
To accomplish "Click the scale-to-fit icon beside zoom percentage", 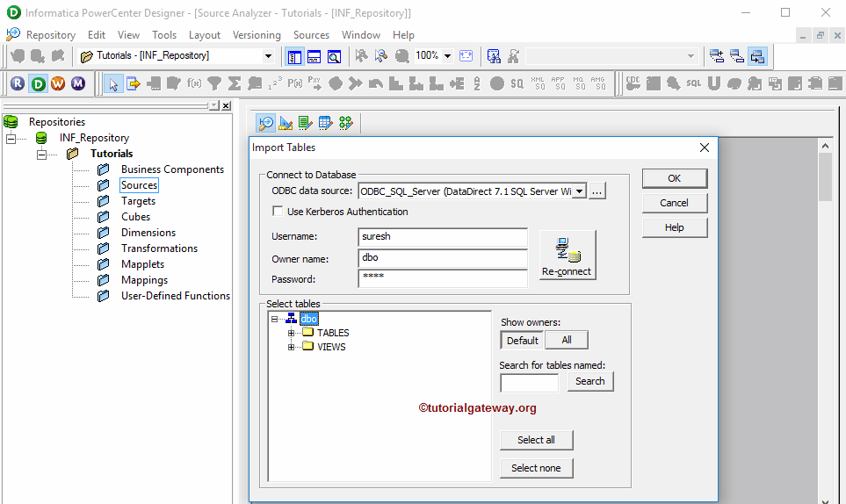I will pos(466,56).
